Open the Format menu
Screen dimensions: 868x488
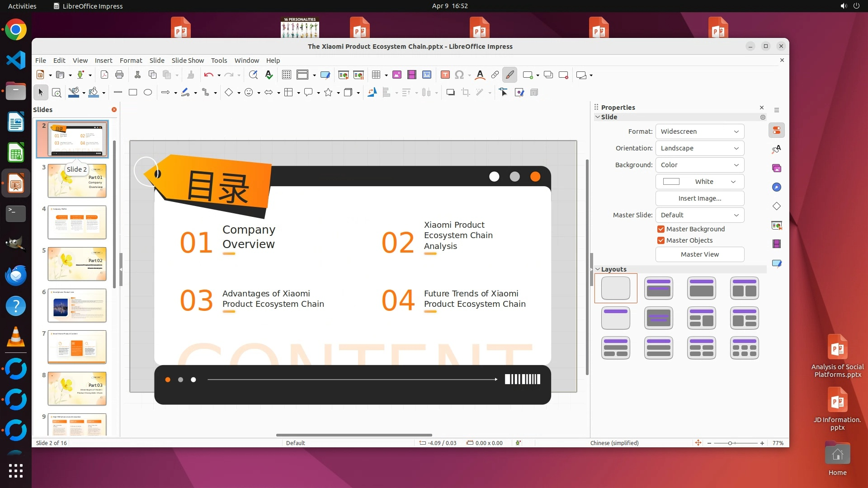[x=131, y=60]
